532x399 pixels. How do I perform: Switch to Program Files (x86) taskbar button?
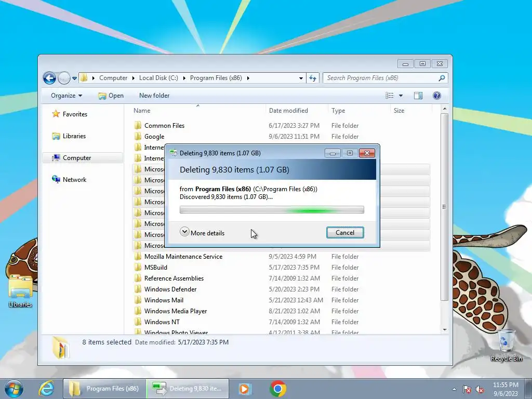click(x=104, y=389)
